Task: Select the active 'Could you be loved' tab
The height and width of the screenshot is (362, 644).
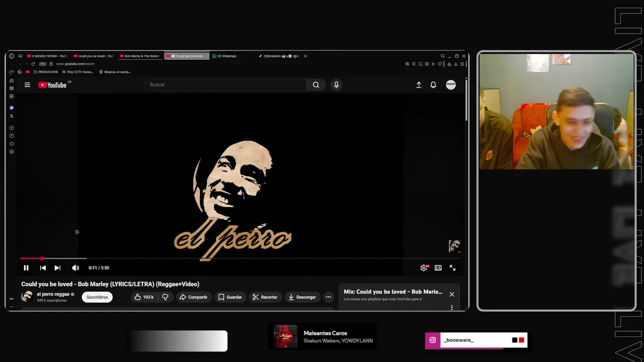Action: click(x=187, y=56)
